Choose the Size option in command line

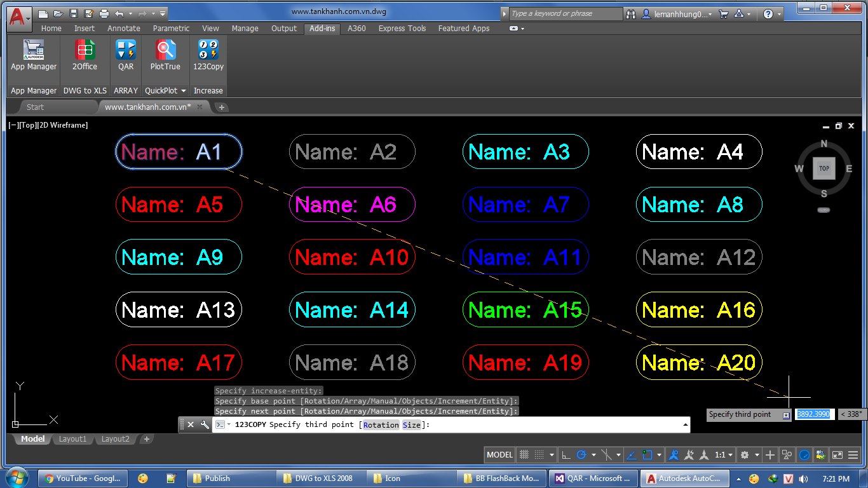(x=411, y=424)
